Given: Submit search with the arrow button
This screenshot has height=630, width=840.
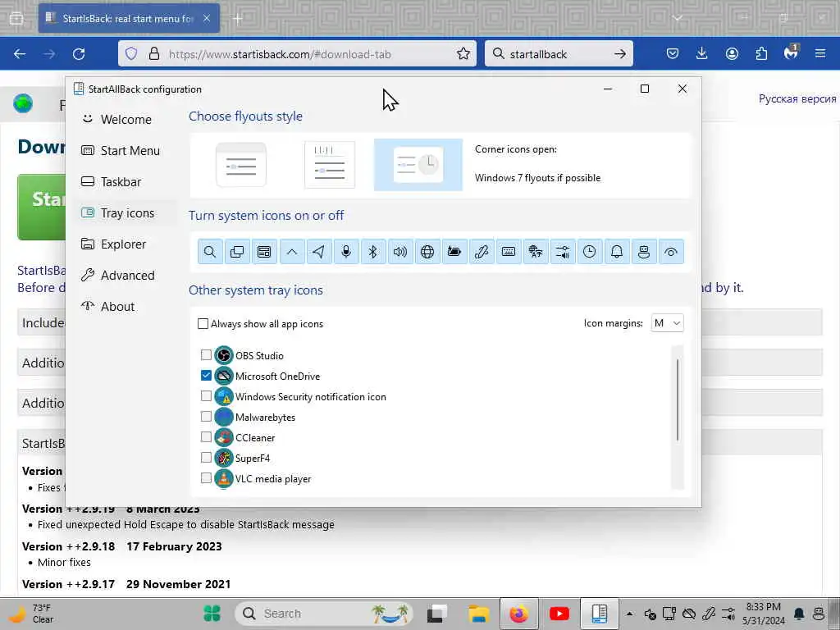Looking at the screenshot, I should pyautogui.click(x=620, y=53).
